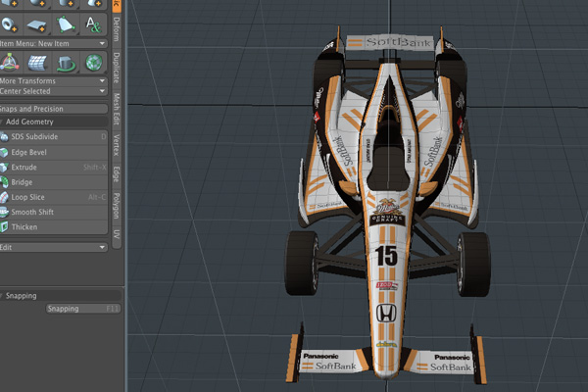The height and width of the screenshot is (392, 588).
Task: Open the Snaps and Precision panel
Action: point(53,109)
